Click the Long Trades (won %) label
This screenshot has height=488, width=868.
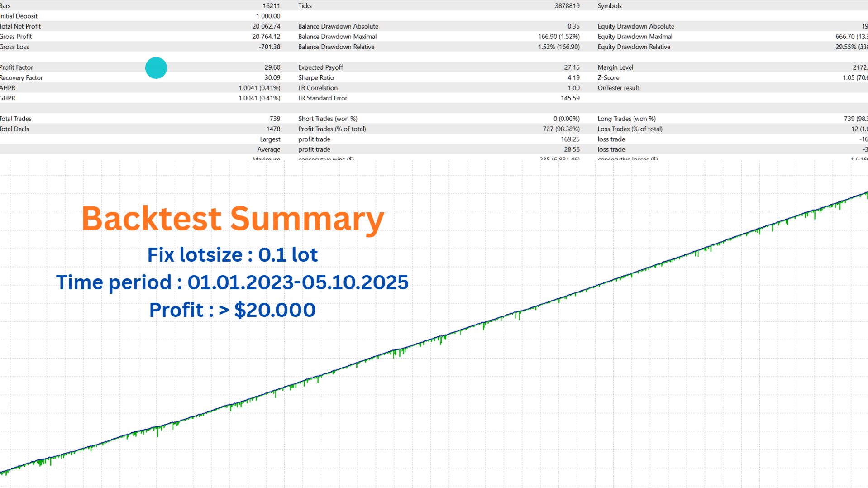pyautogui.click(x=627, y=118)
